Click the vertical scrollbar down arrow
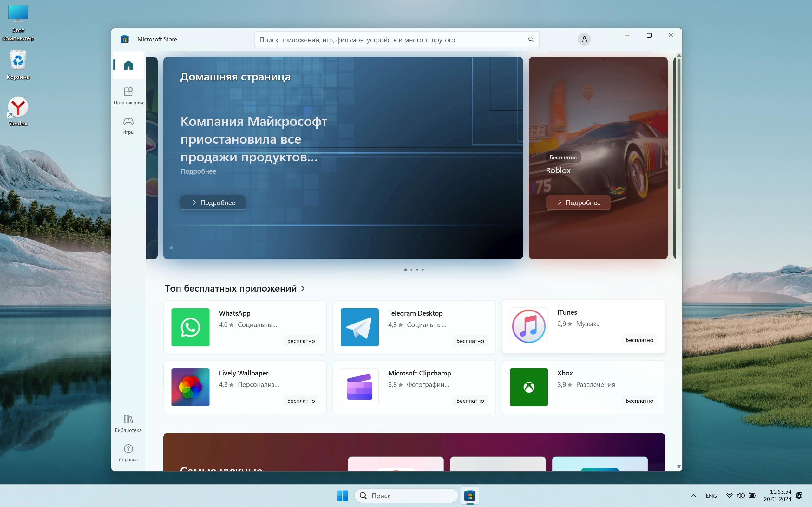 [679, 467]
